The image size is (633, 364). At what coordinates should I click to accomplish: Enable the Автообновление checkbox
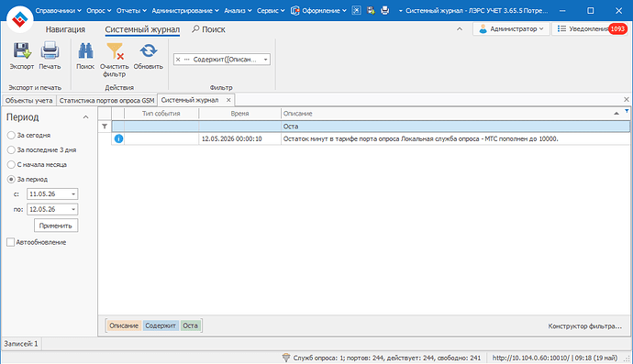(10, 242)
